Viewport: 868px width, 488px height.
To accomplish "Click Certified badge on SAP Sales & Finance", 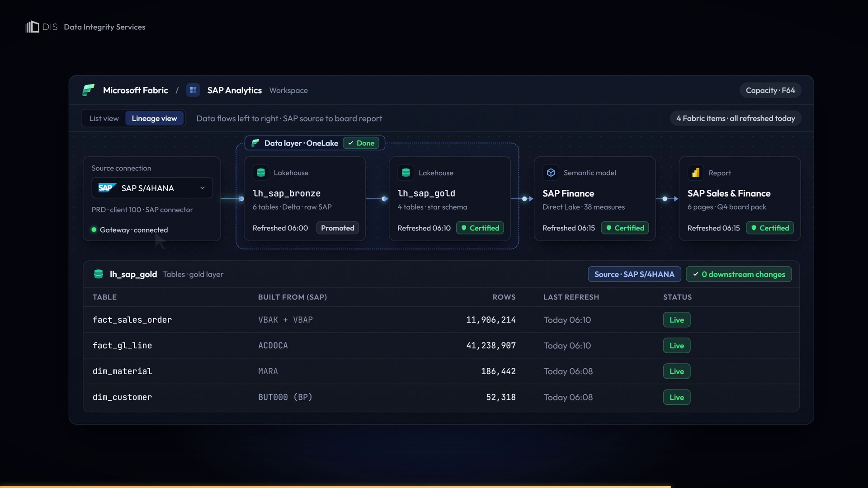I will tap(770, 228).
